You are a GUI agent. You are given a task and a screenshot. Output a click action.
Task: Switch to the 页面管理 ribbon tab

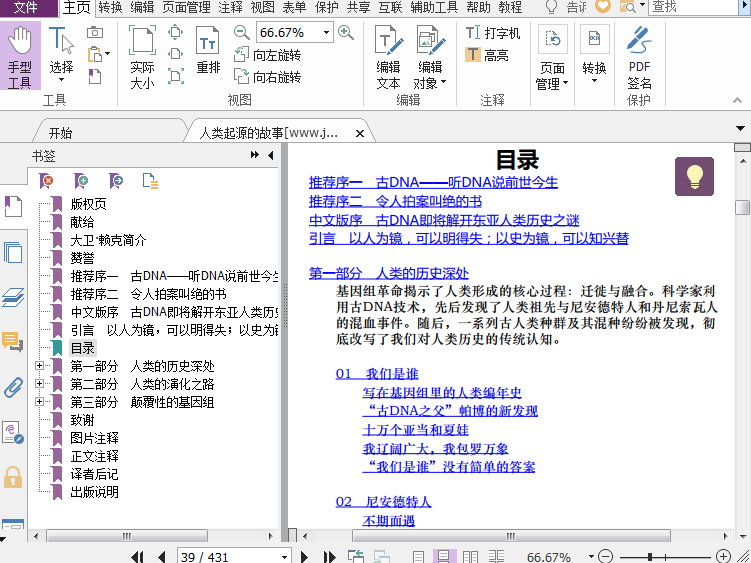[x=186, y=7]
